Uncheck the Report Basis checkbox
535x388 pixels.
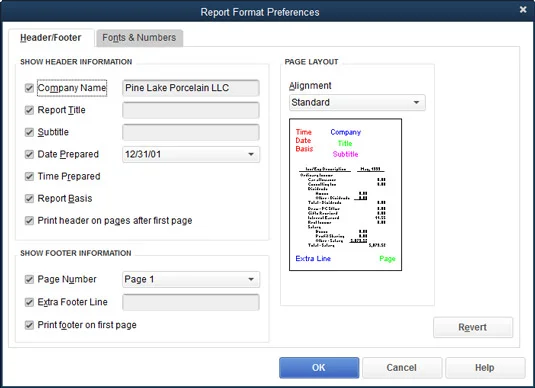click(29, 199)
